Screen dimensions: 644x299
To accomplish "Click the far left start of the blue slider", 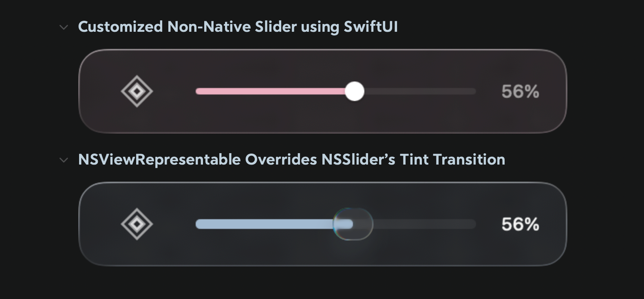I will pos(198,224).
